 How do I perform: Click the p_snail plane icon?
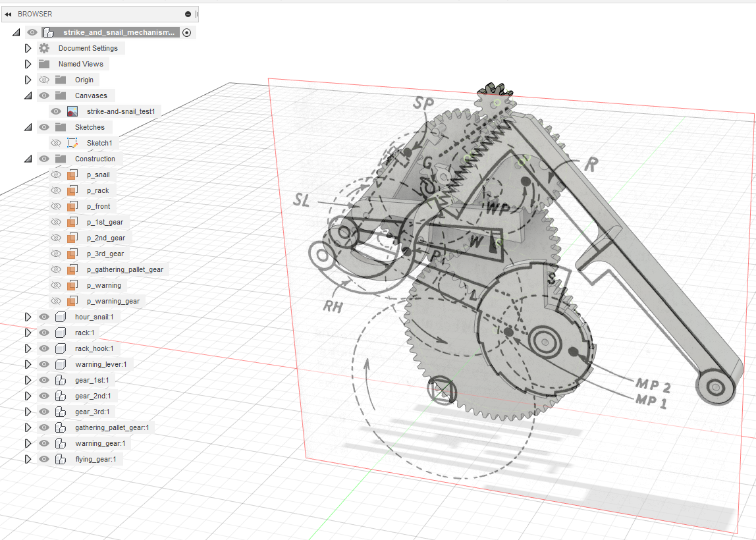coord(72,175)
